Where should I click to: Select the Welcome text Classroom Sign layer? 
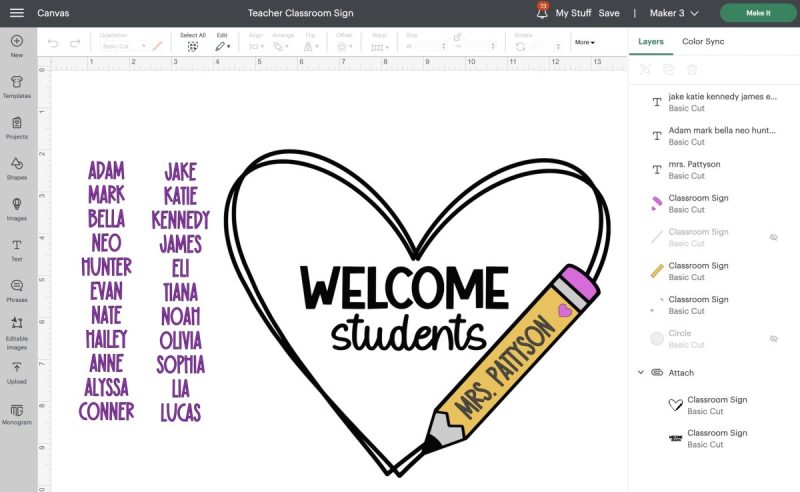pos(714,438)
